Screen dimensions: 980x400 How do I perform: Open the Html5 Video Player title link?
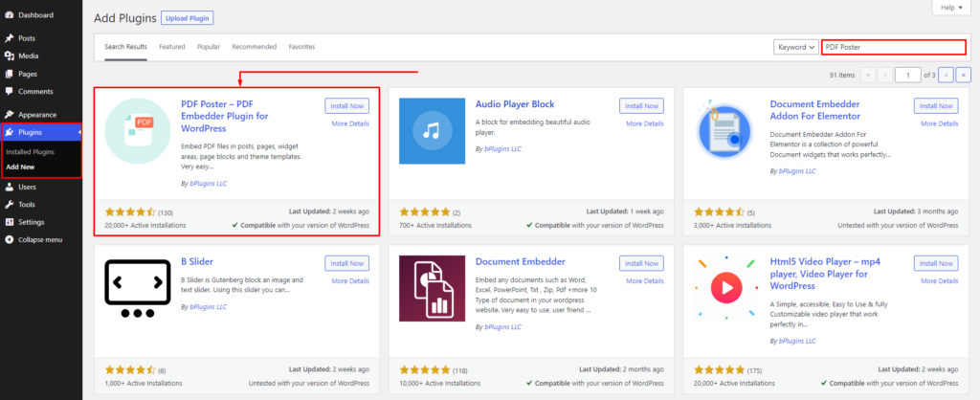pos(825,274)
